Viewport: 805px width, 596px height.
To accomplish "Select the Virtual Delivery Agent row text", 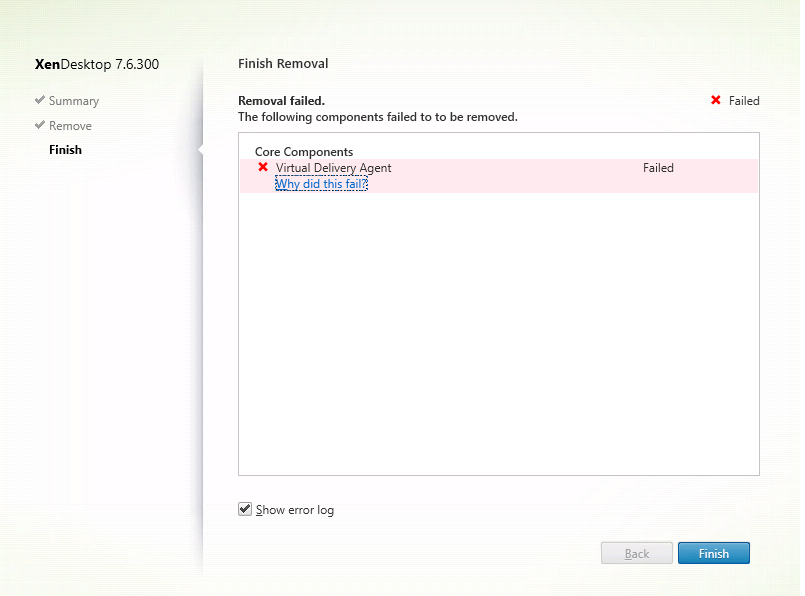I will tap(333, 168).
